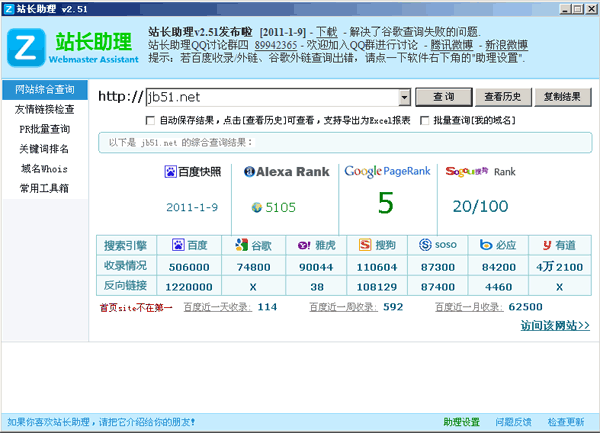
Task: Click Bing icon in search engine row
Action: [x=486, y=245]
